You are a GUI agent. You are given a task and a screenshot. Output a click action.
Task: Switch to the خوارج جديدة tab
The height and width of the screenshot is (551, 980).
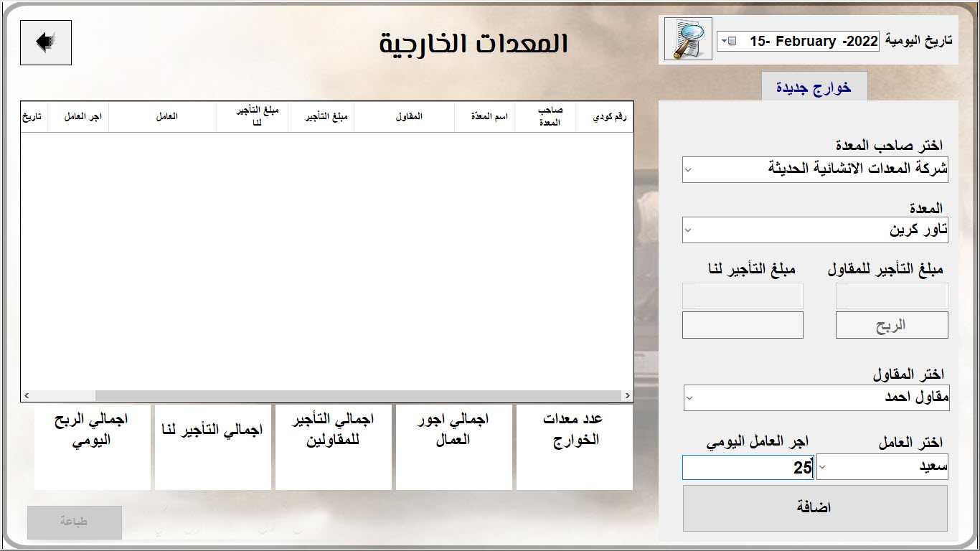tap(814, 87)
